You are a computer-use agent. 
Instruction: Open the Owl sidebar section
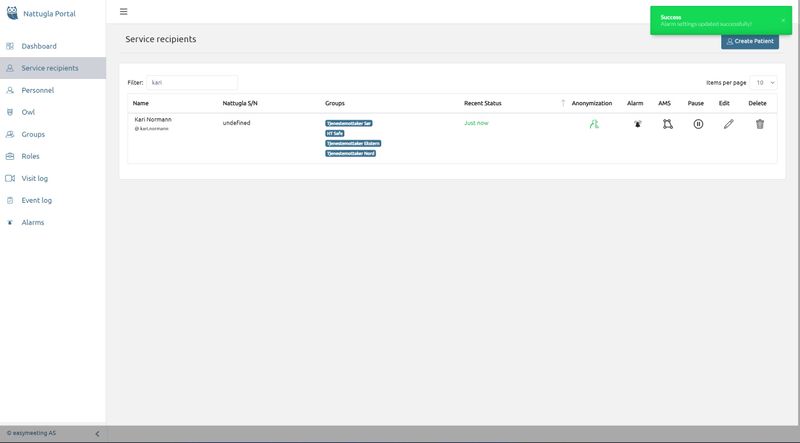point(28,112)
